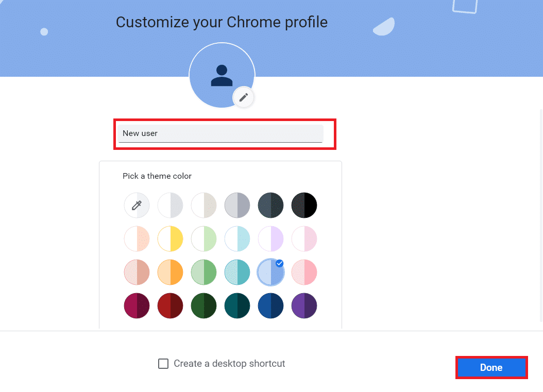Pick the dark red theme color
Image resolution: width=543 pixels, height=392 pixels.
coord(170,305)
